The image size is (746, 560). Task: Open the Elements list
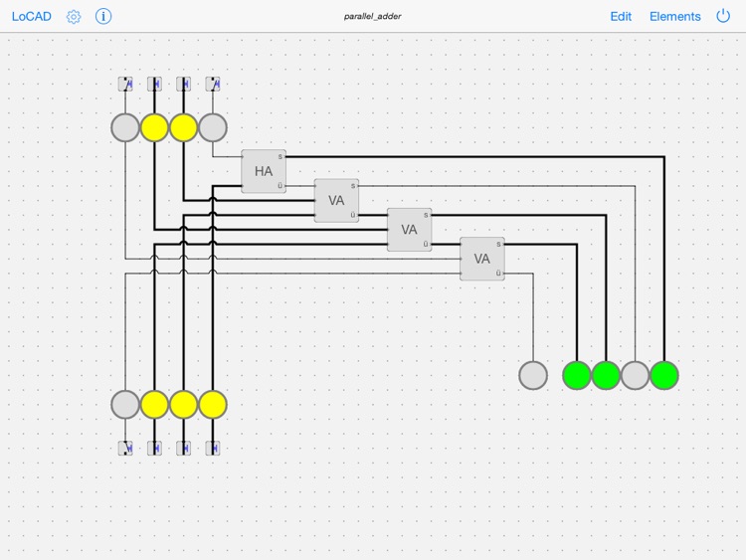pyautogui.click(x=674, y=16)
